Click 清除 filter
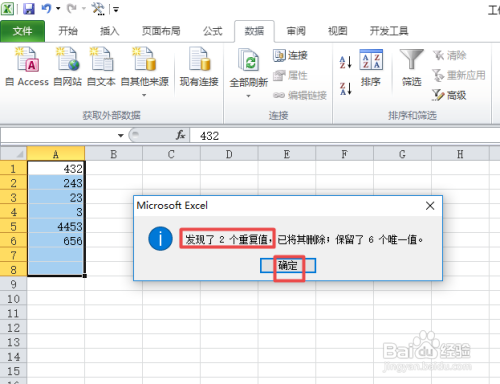The width and height of the screenshot is (500, 384). click(449, 55)
